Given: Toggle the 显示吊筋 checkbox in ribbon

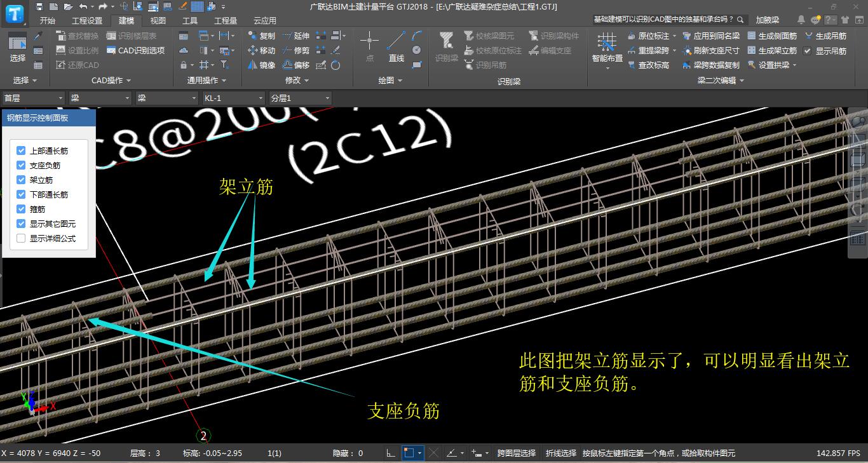Looking at the screenshot, I should click(x=808, y=51).
